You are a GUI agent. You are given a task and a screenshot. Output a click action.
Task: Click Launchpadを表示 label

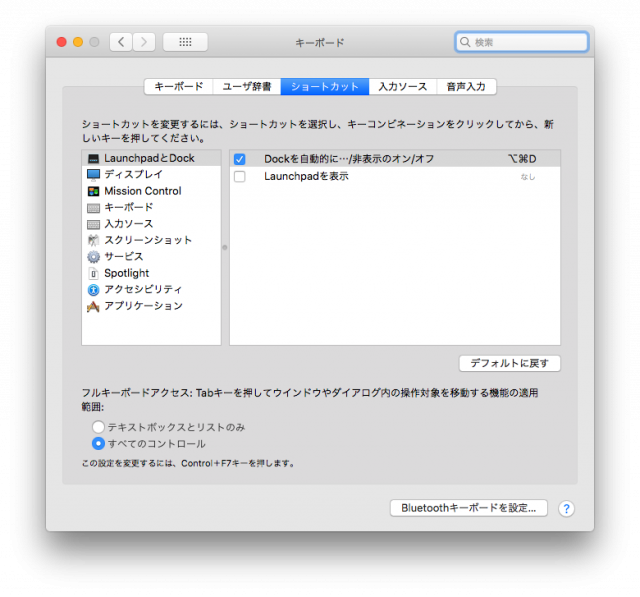click(x=306, y=176)
